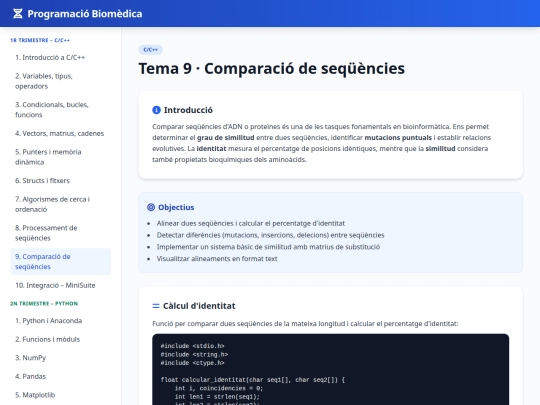Click the Objectius heading text

[x=176, y=207]
